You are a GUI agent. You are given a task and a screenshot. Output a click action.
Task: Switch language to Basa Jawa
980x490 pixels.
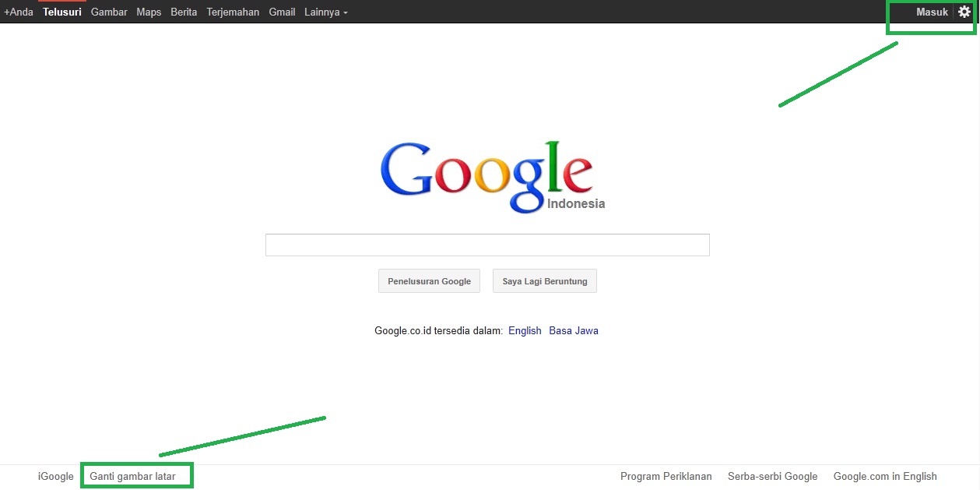tap(574, 330)
